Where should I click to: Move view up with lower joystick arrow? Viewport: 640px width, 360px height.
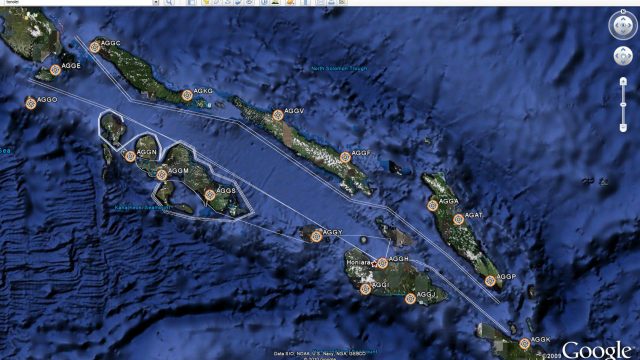point(623,50)
